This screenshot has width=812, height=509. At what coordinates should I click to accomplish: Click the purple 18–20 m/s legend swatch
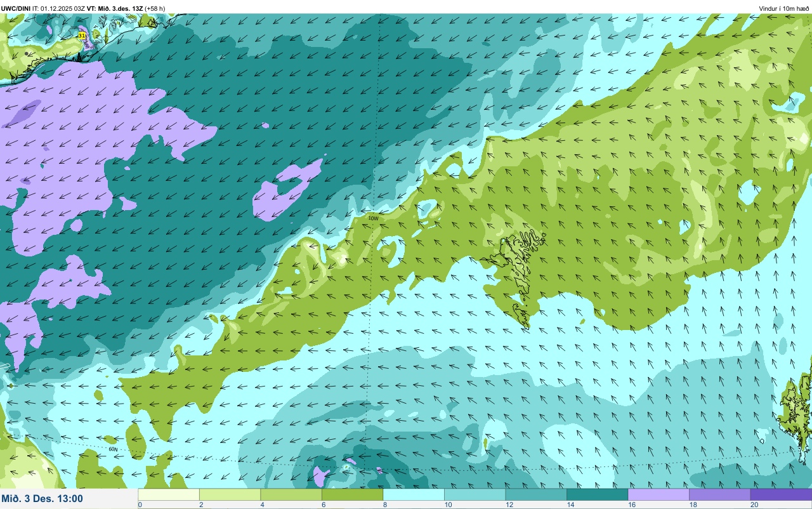(x=719, y=494)
